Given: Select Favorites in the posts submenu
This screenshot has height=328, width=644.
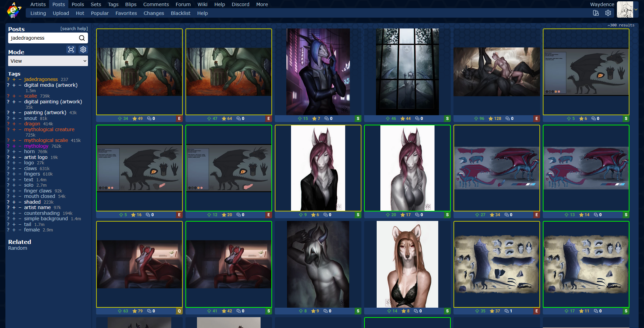Looking at the screenshot, I should tap(126, 13).
